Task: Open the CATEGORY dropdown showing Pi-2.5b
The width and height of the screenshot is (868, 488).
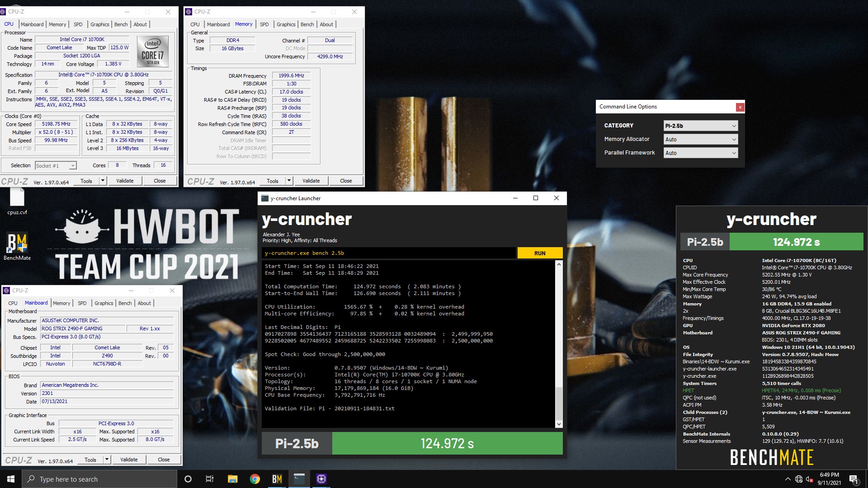Action: [701, 126]
